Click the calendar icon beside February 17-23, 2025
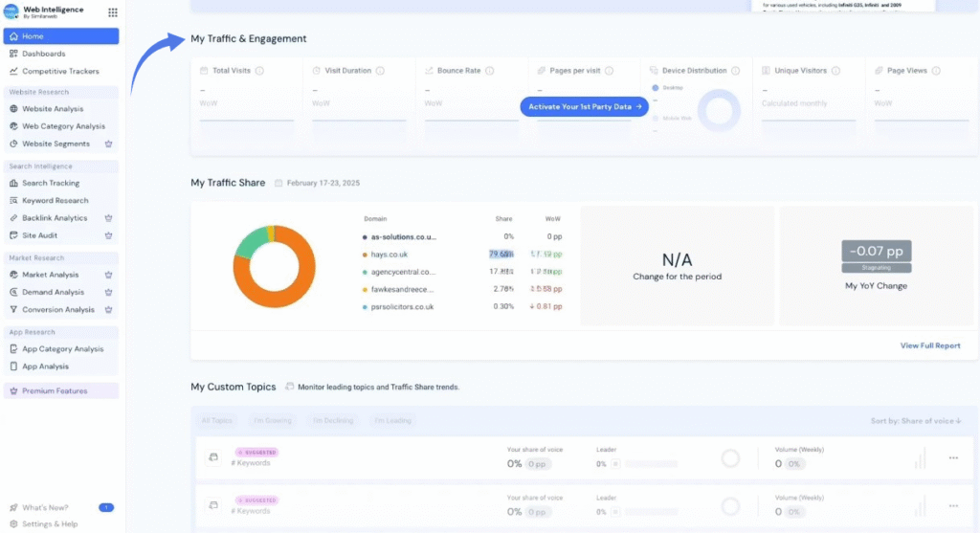 pos(278,183)
